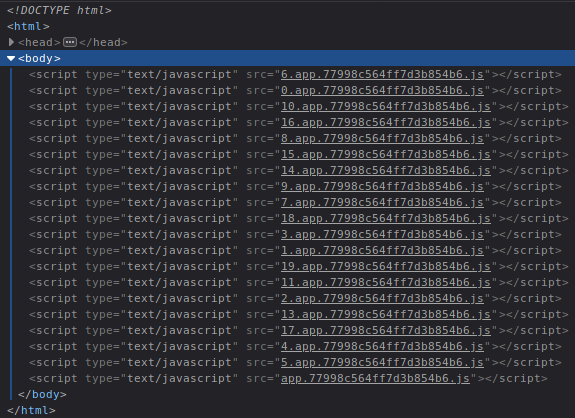Click the 14.app script source link
This screenshot has width=575, height=418.
coord(386,170)
